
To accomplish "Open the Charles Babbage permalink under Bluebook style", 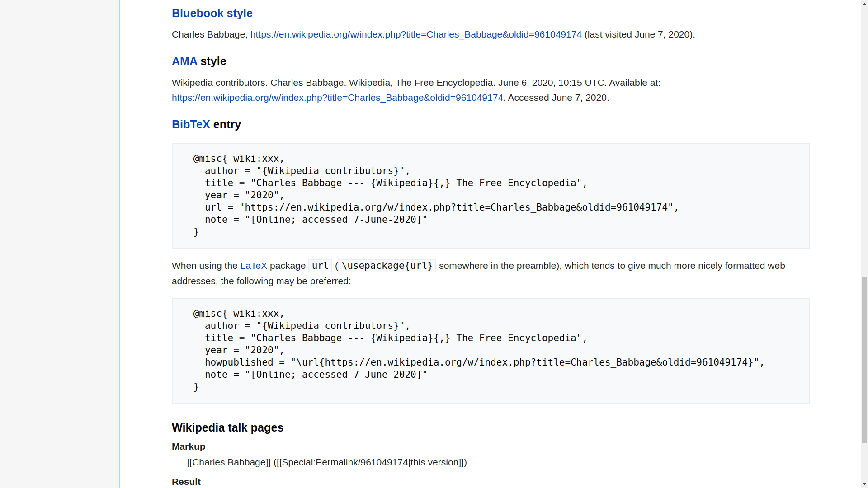I will (415, 34).
